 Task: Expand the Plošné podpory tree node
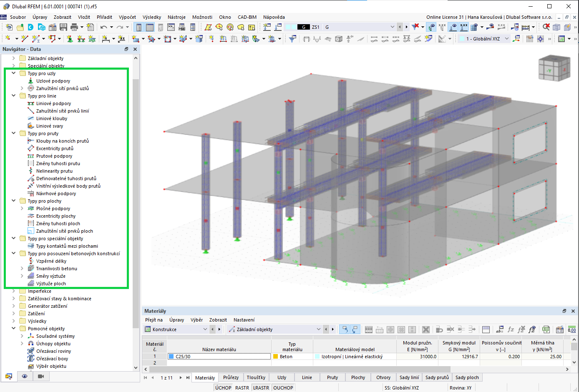point(22,209)
